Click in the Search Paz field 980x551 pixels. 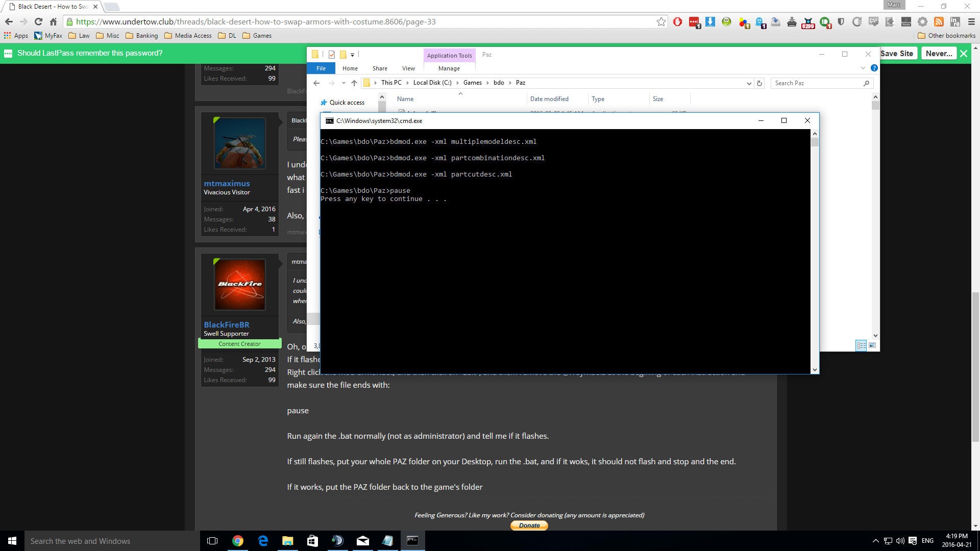[x=817, y=83]
